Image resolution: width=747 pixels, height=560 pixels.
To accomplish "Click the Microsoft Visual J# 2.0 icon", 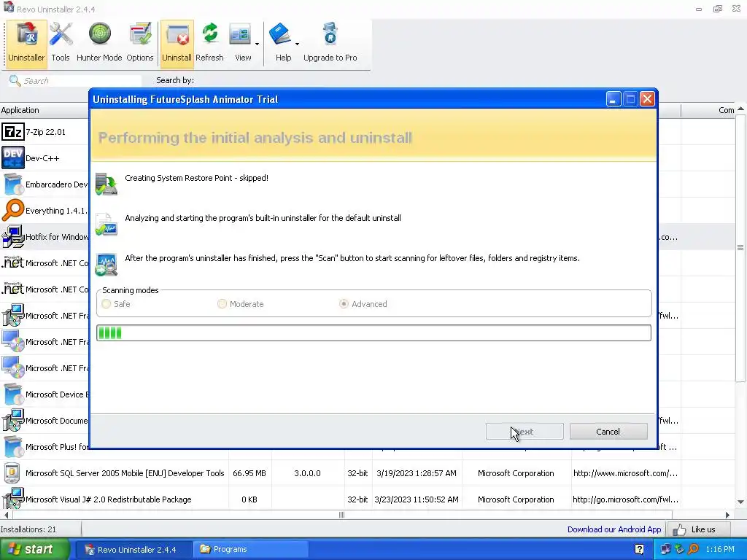I will 13,498.
